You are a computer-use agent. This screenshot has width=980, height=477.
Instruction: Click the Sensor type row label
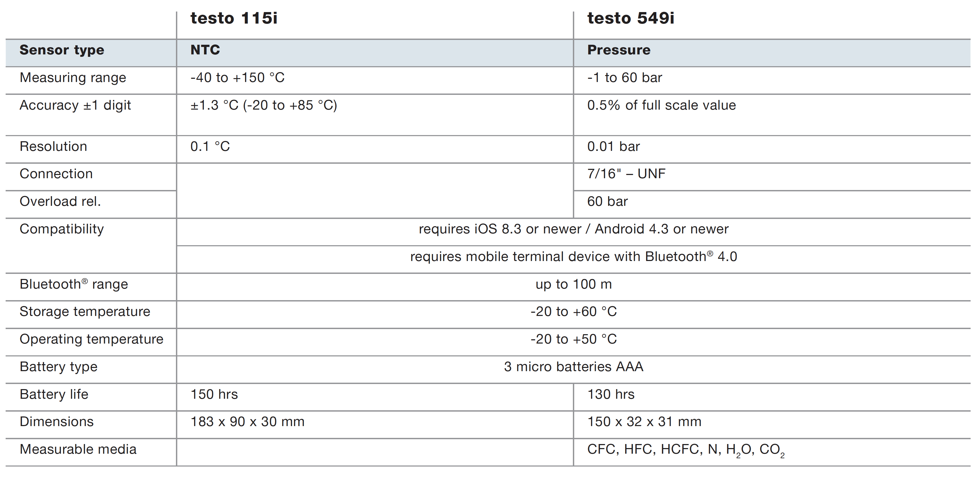click(x=62, y=50)
